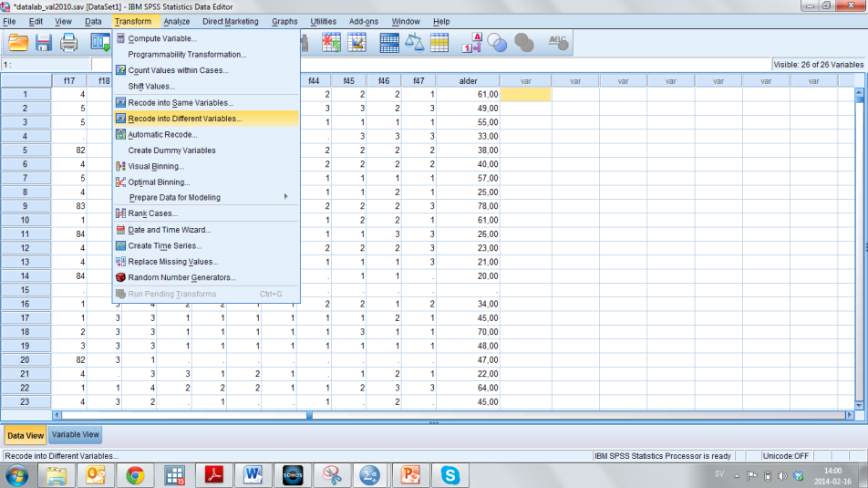Open the Graphs menu
The width and height of the screenshot is (868, 488).
[x=284, y=22]
